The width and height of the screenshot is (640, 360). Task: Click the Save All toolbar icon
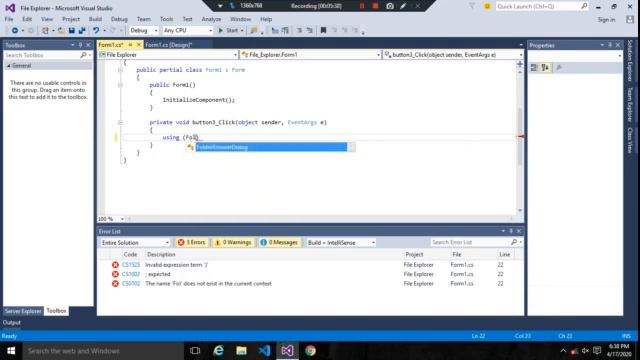click(82, 31)
